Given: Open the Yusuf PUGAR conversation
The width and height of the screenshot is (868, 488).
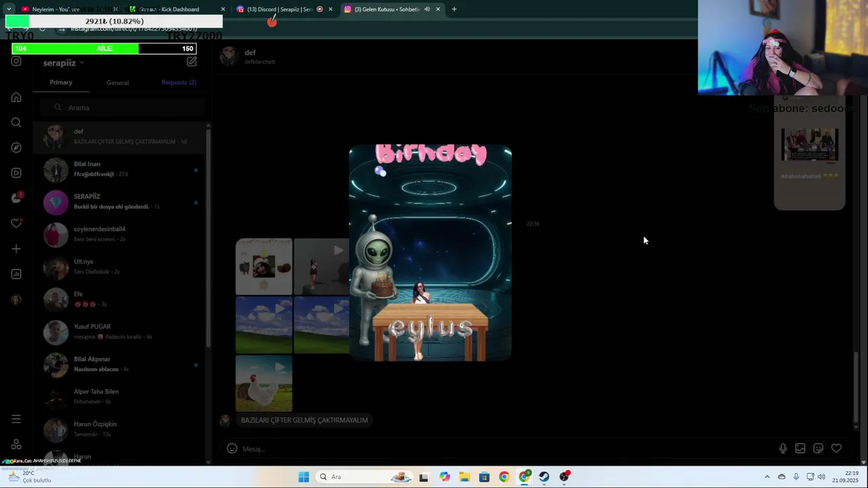Looking at the screenshot, I should (121, 332).
